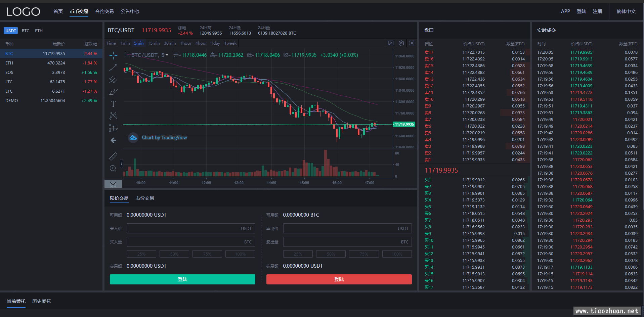Click the zoom in magnifier tool
644x317 pixels.
113,168
